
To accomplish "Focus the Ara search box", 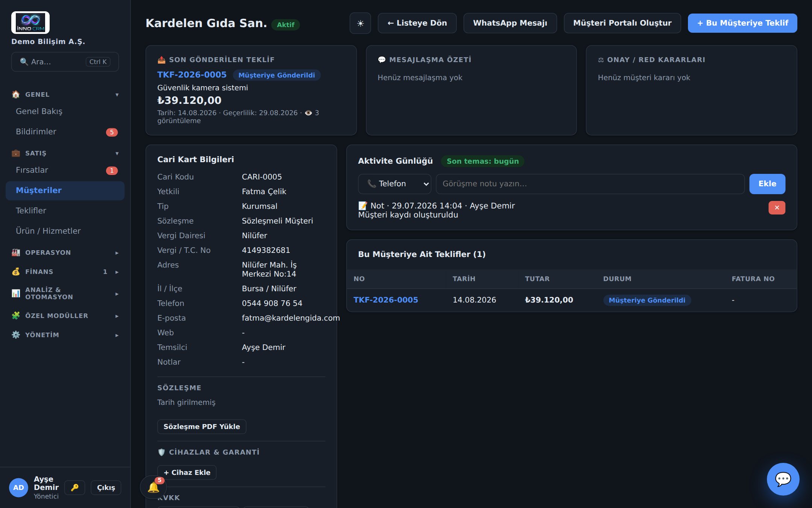I will (x=65, y=62).
